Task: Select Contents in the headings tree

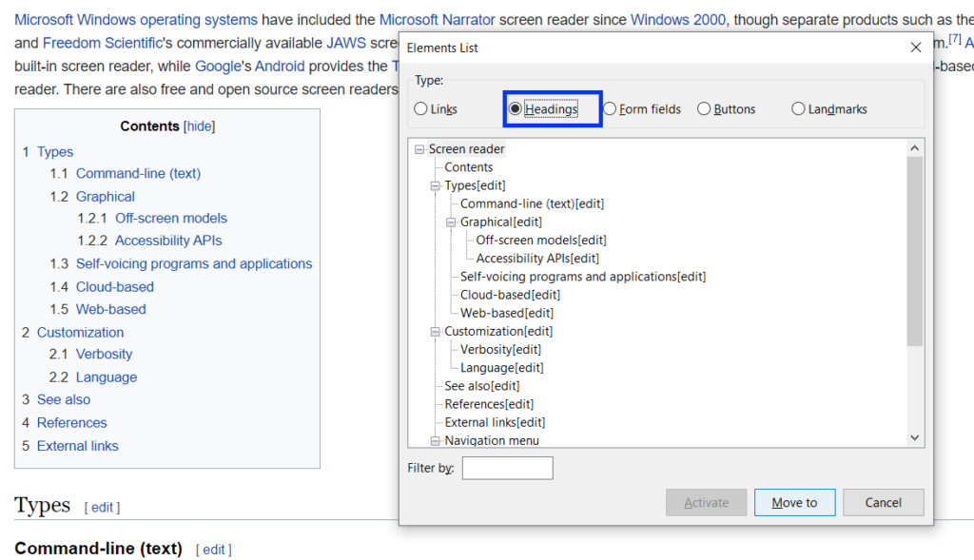Action: pos(468,167)
